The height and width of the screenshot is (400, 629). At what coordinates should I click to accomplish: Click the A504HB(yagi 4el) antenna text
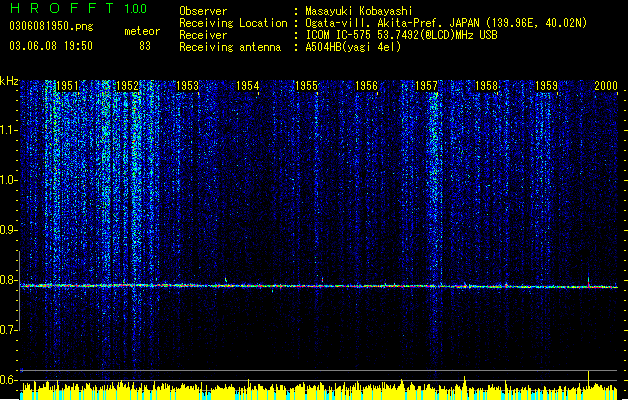pyautogui.click(x=353, y=47)
